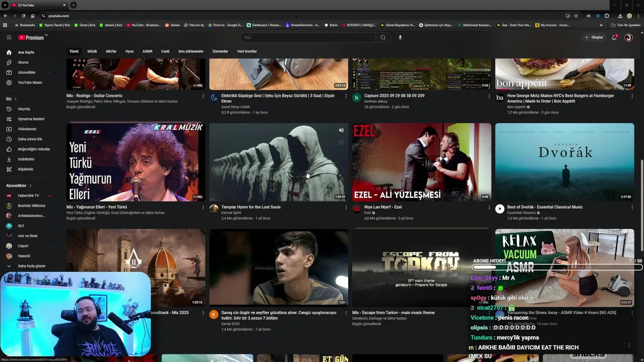
Task: Select the Müzik filter chip
Action: (92, 51)
